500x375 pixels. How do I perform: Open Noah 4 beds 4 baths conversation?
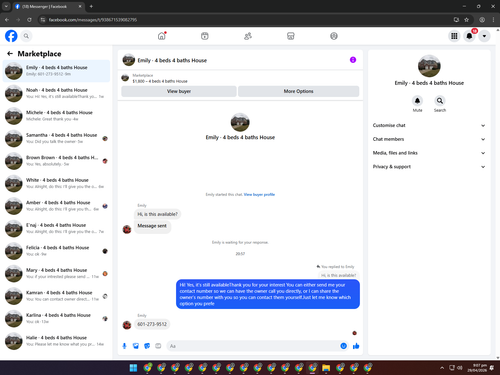point(56,93)
